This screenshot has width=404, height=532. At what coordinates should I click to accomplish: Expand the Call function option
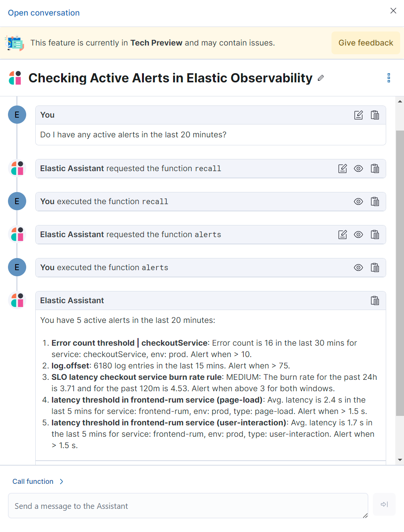[x=37, y=481]
